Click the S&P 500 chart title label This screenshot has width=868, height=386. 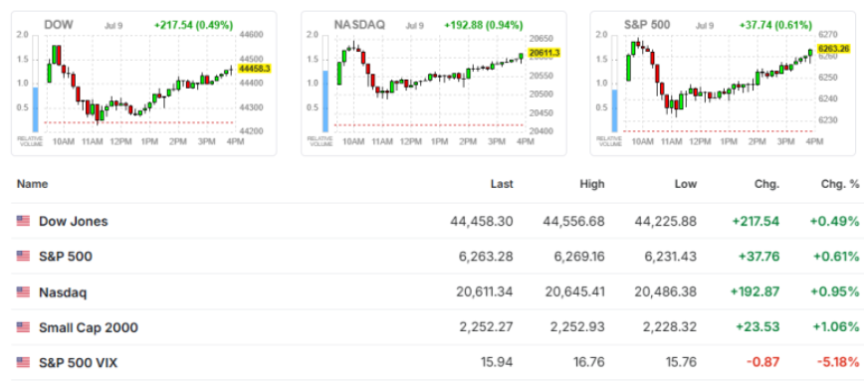[647, 25]
